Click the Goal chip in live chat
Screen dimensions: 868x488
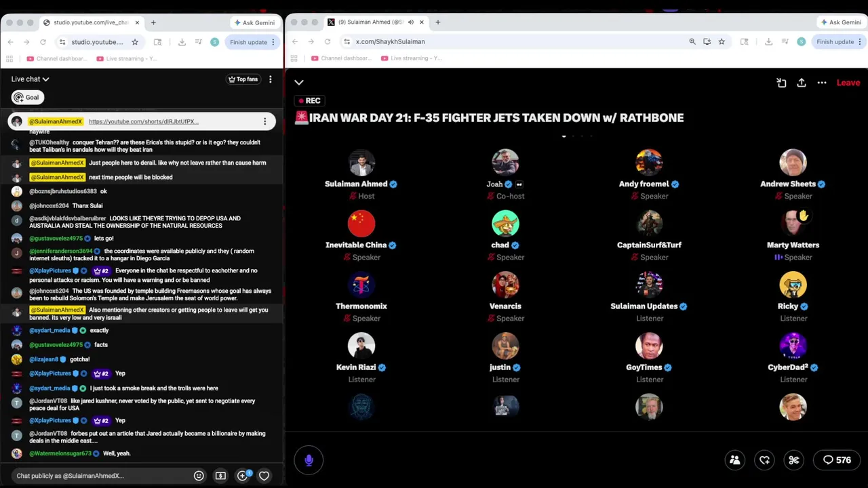tap(27, 97)
